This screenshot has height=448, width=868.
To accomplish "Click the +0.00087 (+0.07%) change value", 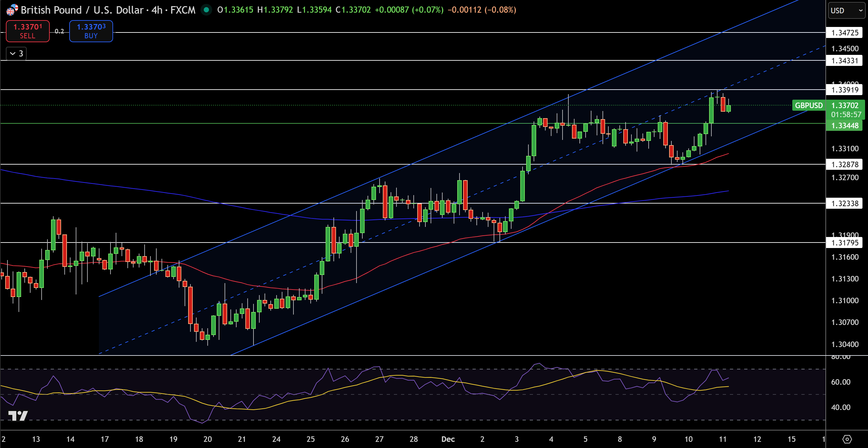I will click(x=409, y=10).
